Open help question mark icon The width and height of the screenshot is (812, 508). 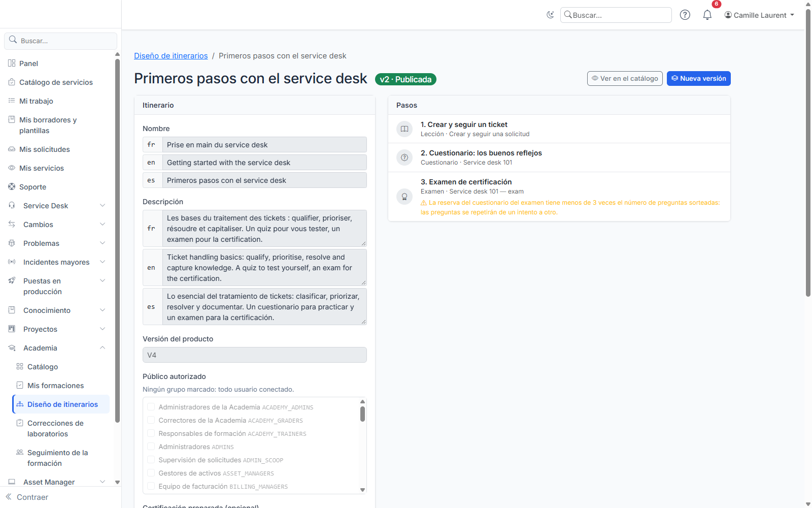(685, 15)
